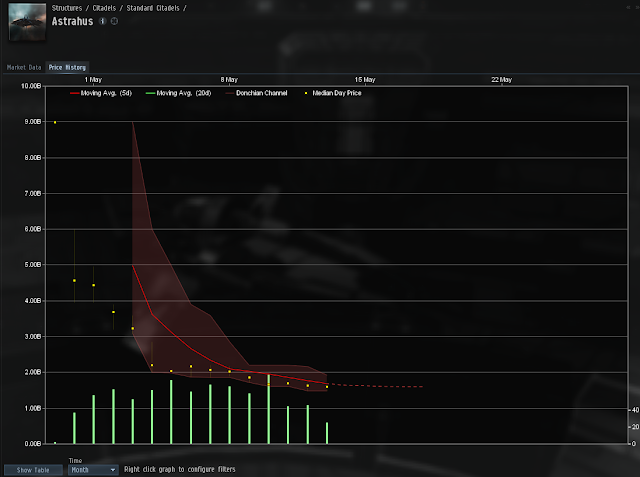640x477 pixels.
Task: Click the '0.00B' price axis label
Action: coord(33,444)
